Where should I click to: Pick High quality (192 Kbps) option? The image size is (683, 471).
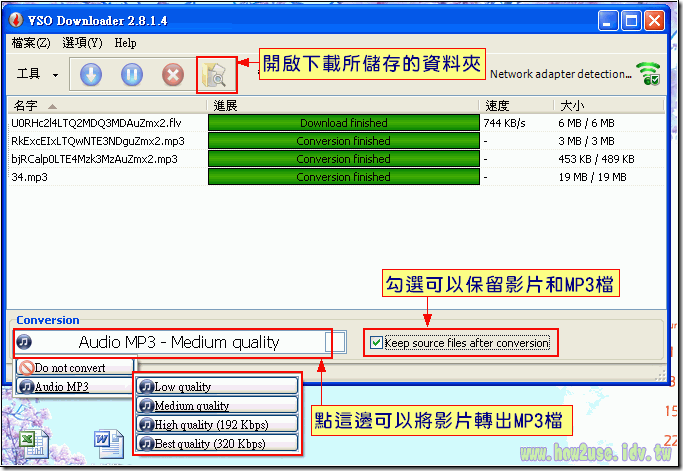click(x=217, y=424)
